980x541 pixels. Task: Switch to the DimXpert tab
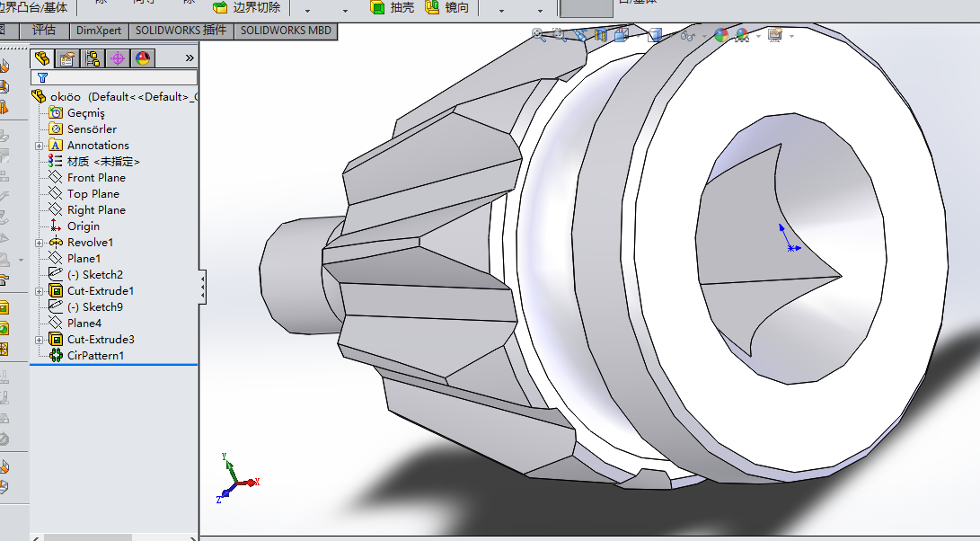[98, 31]
